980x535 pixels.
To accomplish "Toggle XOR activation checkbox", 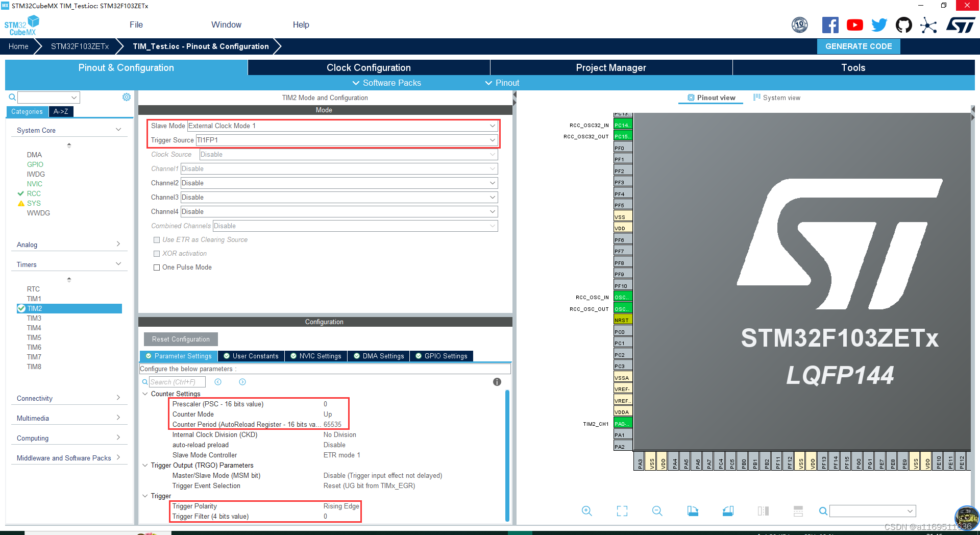I will pos(157,254).
